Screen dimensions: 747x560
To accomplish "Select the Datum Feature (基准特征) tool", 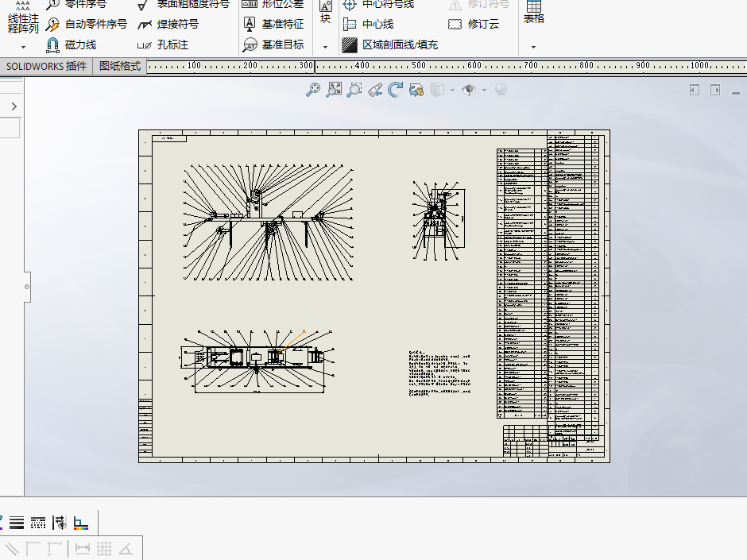I will coord(273,25).
